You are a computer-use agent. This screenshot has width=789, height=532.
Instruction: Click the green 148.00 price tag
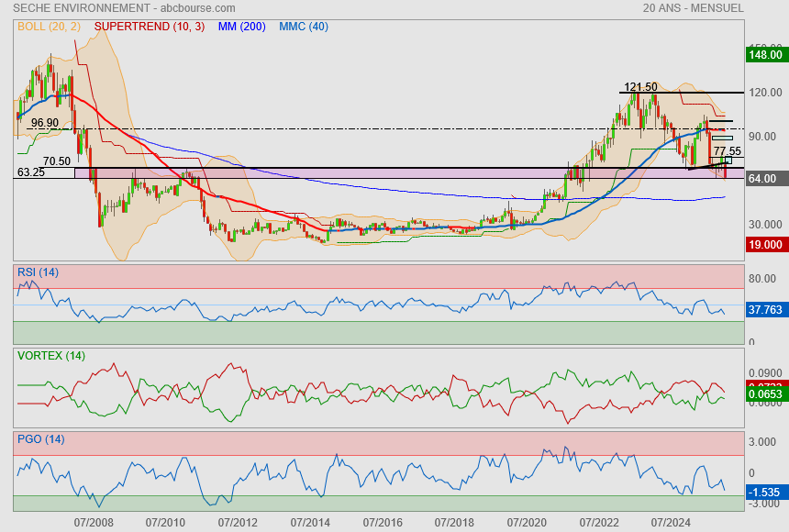pyautogui.click(x=764, y=55)
